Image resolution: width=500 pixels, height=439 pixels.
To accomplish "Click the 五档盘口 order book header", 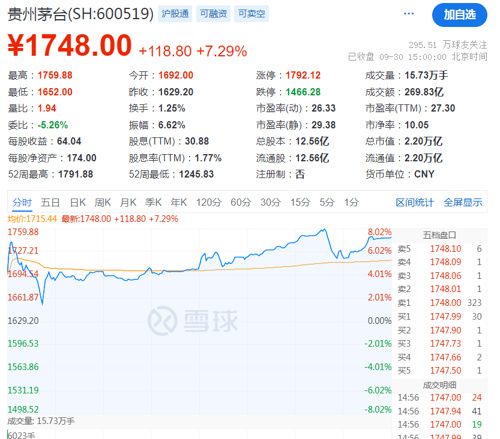I will coord(439,235).
